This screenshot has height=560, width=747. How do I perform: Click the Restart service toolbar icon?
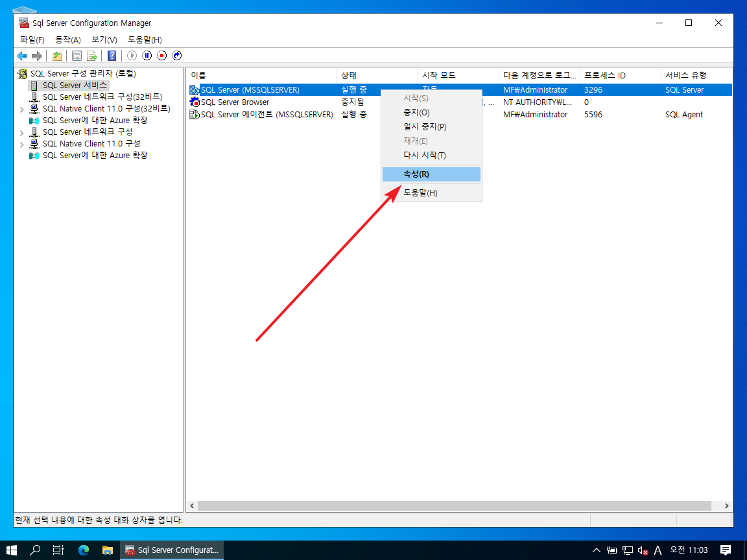177,56
